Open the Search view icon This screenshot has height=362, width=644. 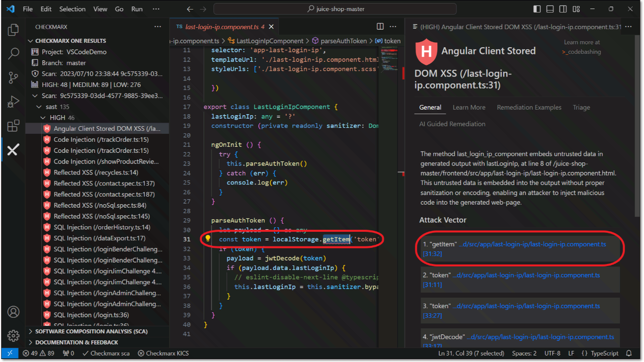point(13,53)
